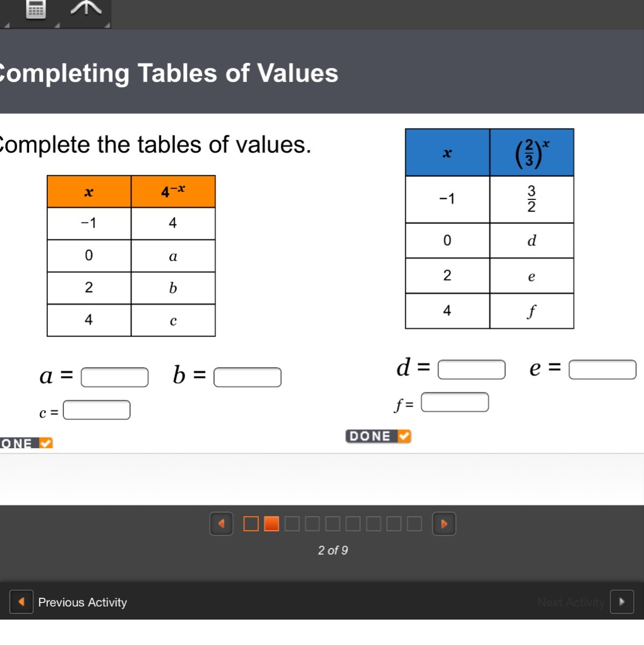Jump to the ninth slide indicator square
The width and height of the screenshot is (644, 645).
click(414, 524)
